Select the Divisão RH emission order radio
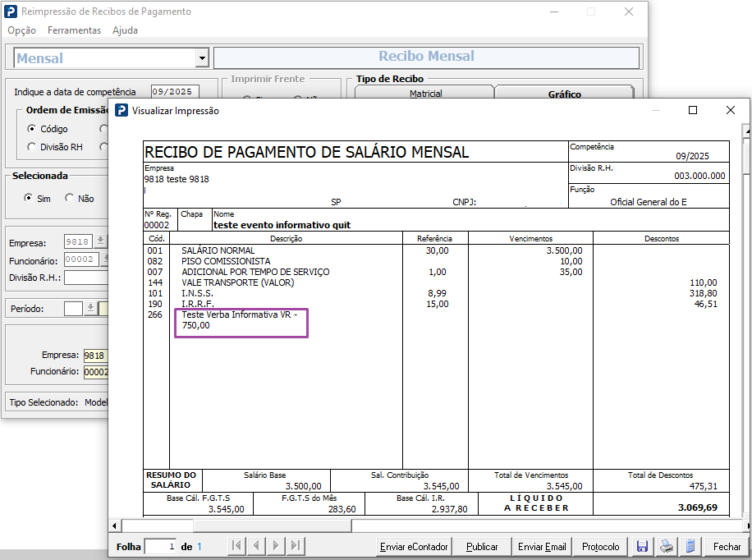 click(32, 147)
